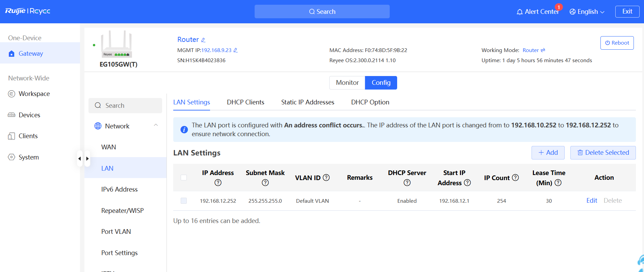Click Edit for the Default VLAN entry

coord(592,200)
